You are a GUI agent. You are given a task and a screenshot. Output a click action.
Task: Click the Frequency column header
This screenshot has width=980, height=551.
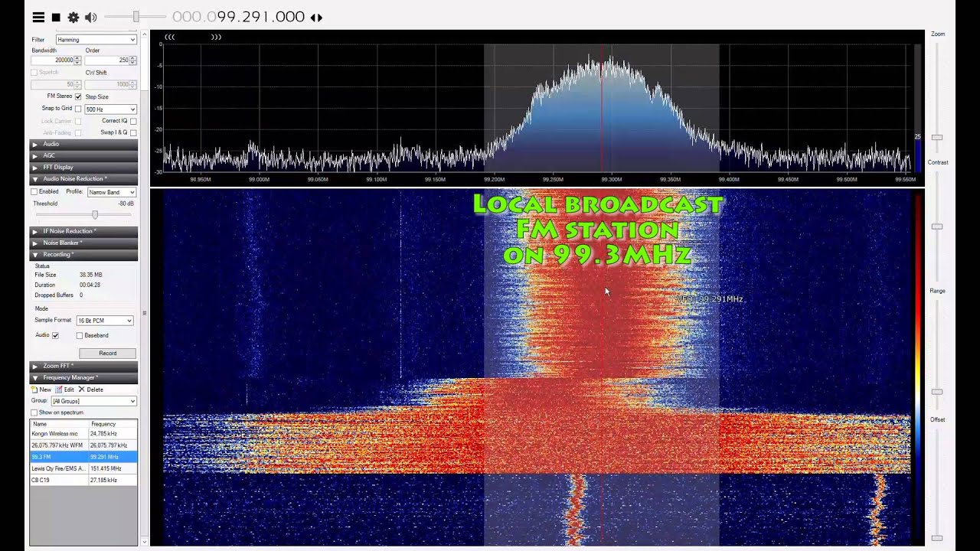pos(113,424)
